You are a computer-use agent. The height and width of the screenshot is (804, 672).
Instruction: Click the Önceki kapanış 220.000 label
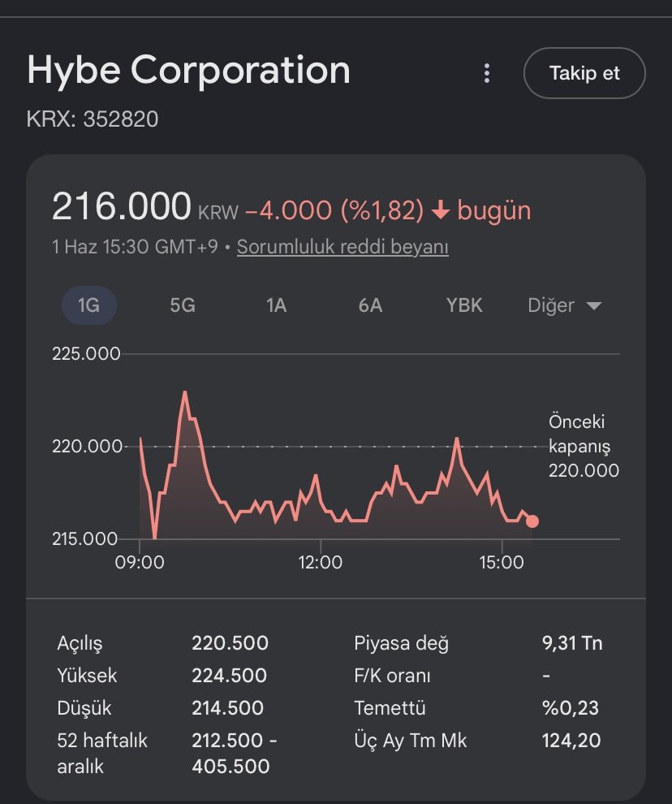point(584,446)
